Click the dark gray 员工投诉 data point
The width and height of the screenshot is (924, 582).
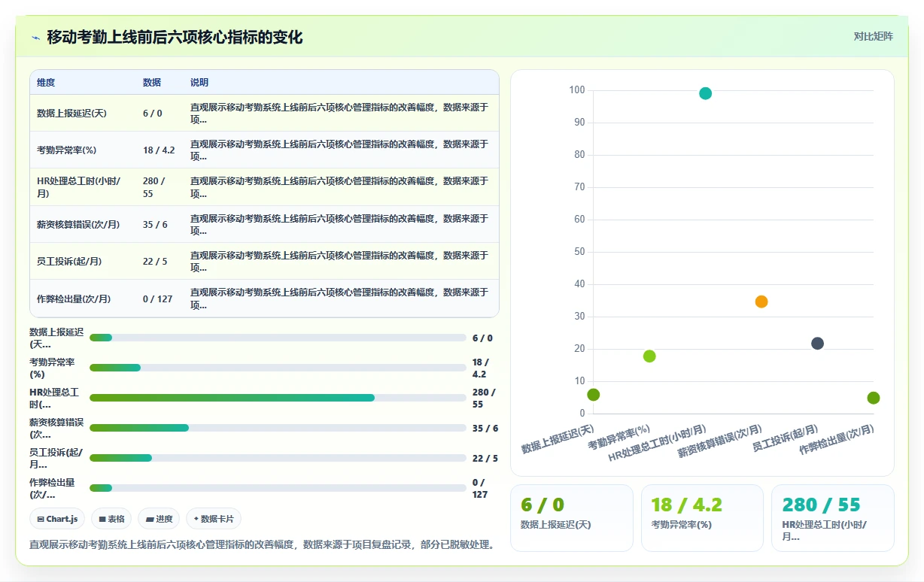click(817, 344)
